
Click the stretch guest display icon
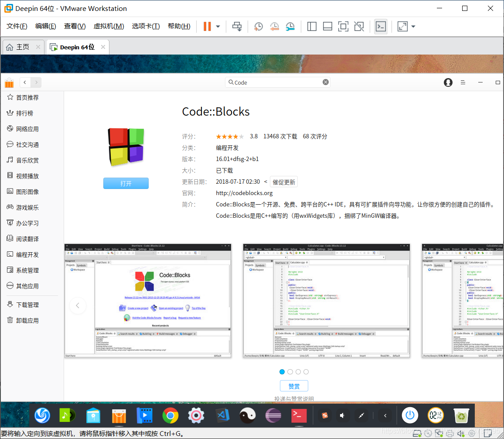pos(402,26)
